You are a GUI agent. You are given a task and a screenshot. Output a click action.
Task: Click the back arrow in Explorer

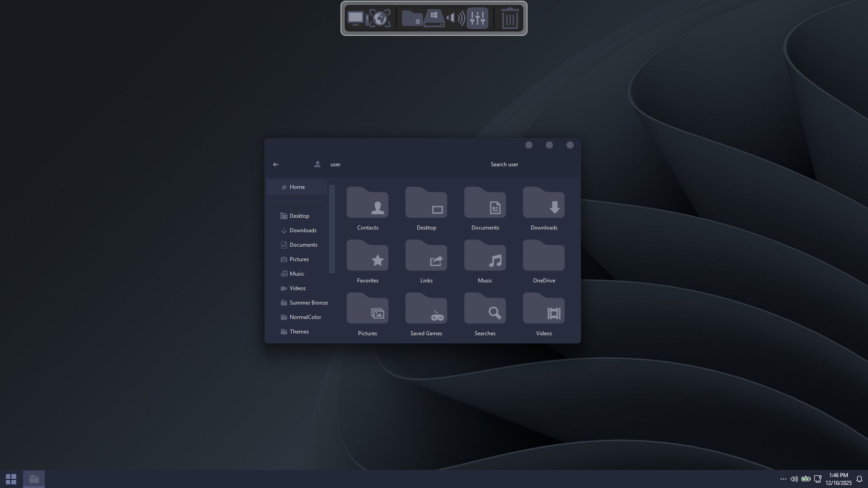tap(276, 164)
